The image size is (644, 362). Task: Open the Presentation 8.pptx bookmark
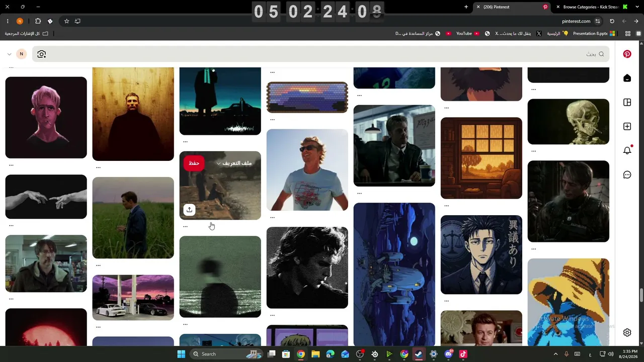[594, 34]
